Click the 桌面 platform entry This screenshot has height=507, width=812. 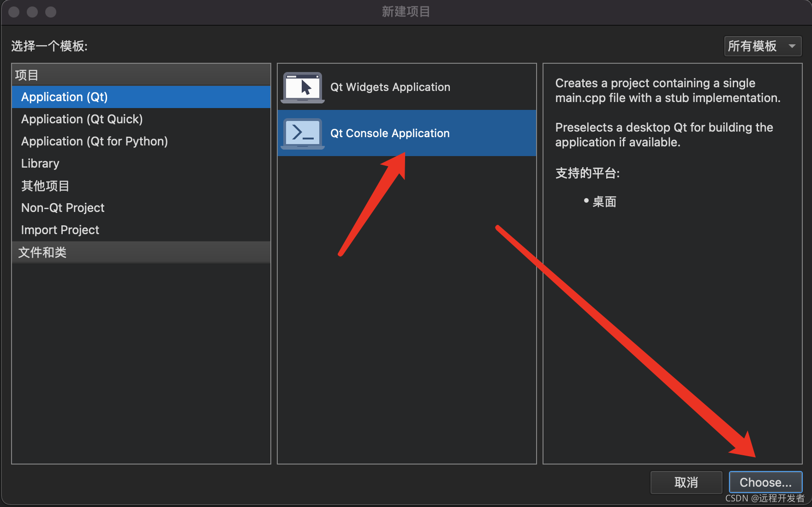pyautogui.click(x=604, y=202)
